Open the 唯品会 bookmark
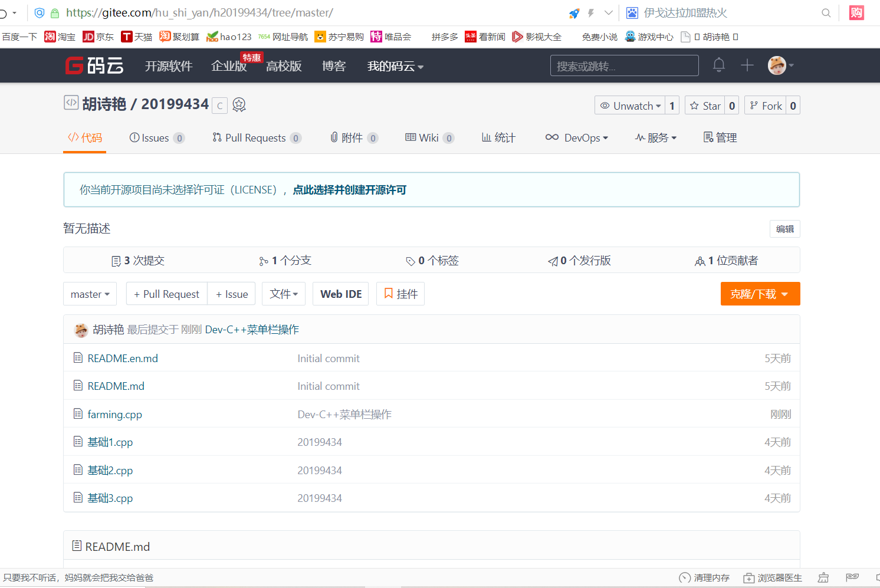 tap(391, 37)
